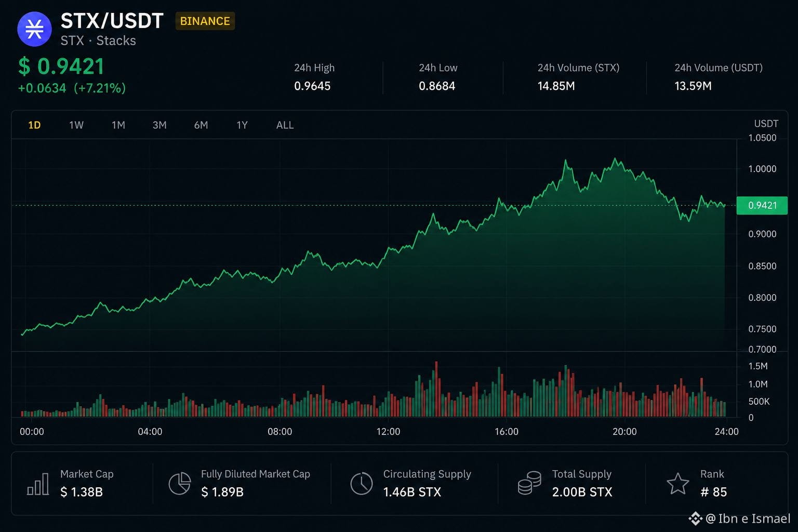Screen dimensions: 798x532
Task: Click the Total Supply coins icon
Action: [x=529, y=483]
